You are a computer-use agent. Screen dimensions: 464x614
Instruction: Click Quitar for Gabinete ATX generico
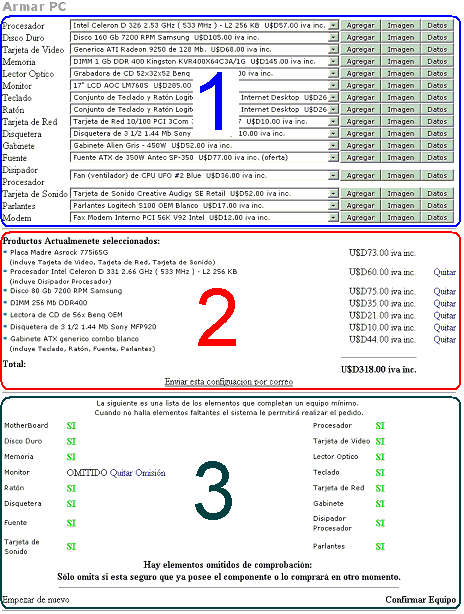pyautogui.click(x=444, y=340)
